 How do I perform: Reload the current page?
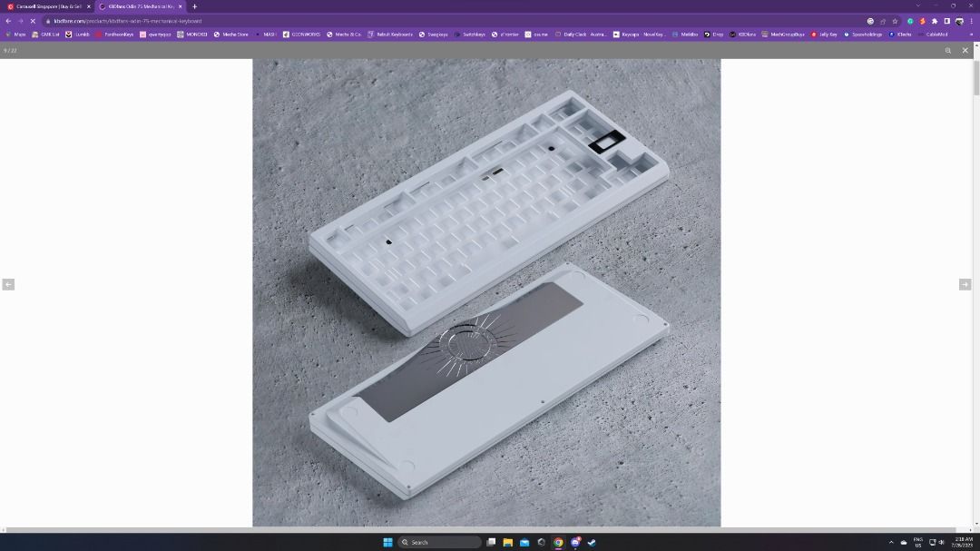(x=32, y=20)
